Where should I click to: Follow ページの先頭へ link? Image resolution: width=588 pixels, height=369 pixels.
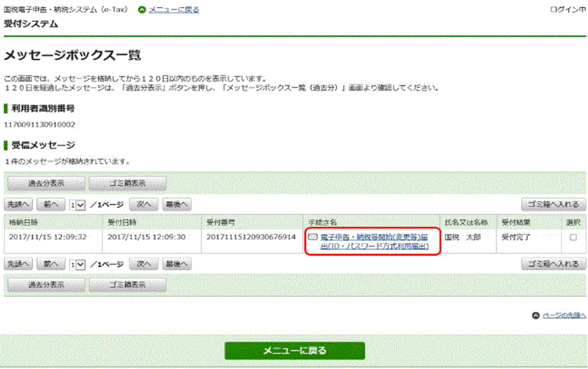pos(564,316)
